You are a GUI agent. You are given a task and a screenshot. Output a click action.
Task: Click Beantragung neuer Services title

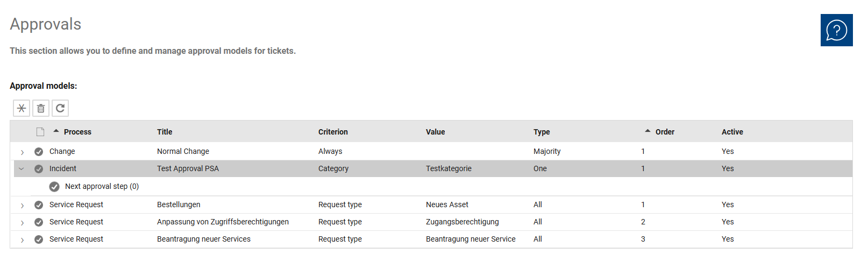point(204,239)
